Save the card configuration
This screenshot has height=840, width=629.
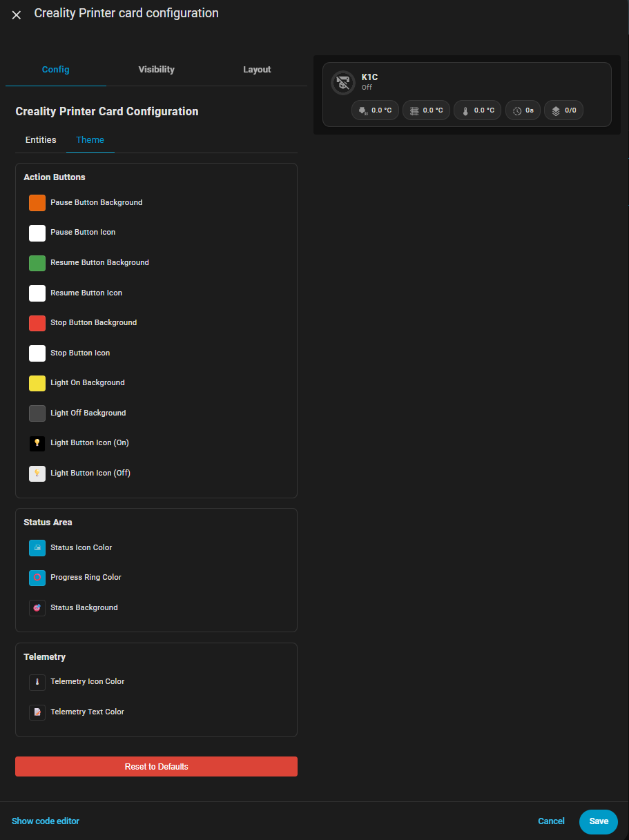click(x=599, y=821)
